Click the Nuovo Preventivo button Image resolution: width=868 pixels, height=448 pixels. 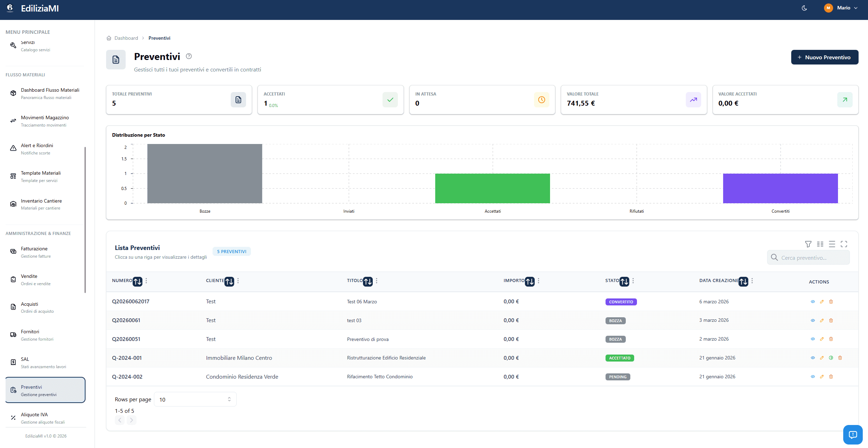pos(824,57)
